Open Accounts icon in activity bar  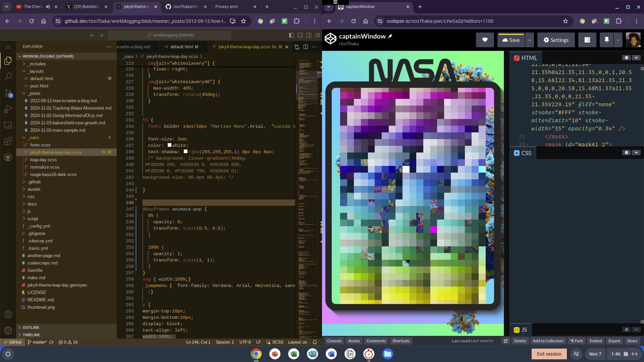click(8, 314)
